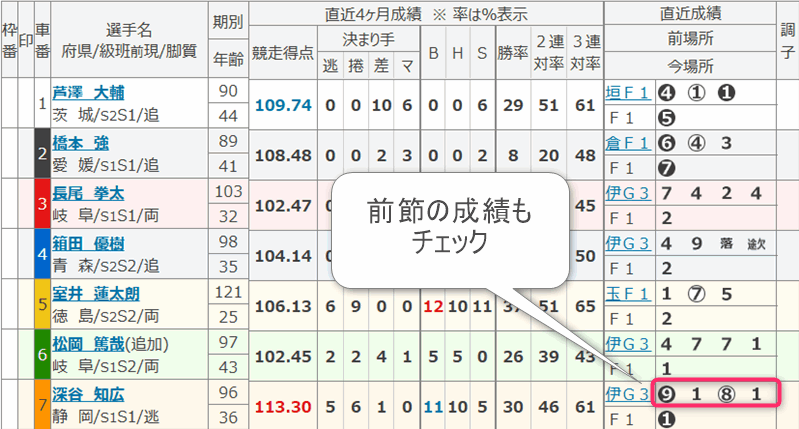
Task: Click 青 森/S2S2/追 text
Action: [105, 266]
